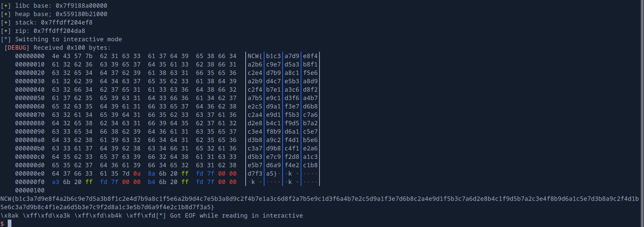
Task: Click hexdump offset 00000080
Action: pos(30,123)
